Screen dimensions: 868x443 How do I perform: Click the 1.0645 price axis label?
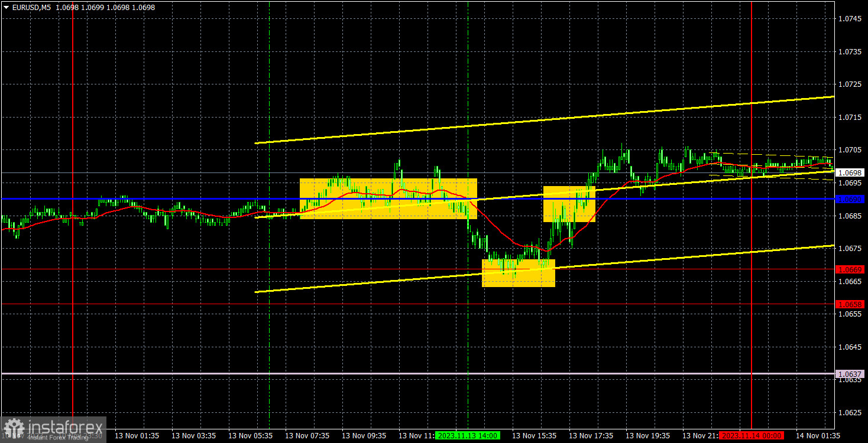(x=850, y=347)
